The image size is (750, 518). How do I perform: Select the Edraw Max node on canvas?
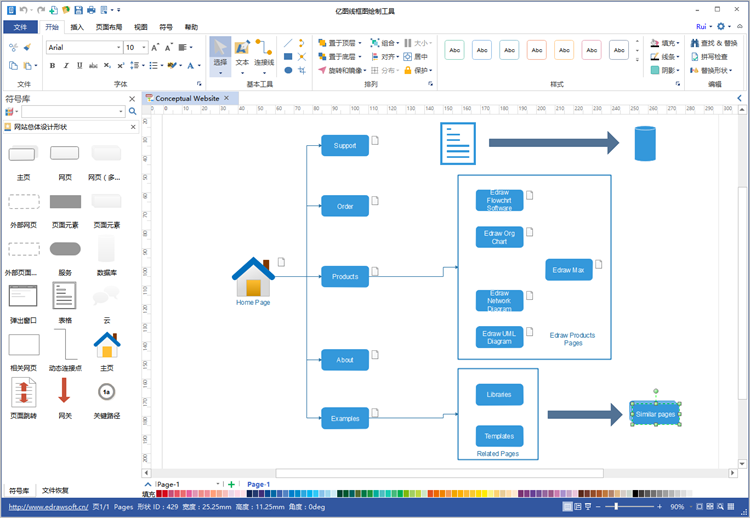pos(569,270)
